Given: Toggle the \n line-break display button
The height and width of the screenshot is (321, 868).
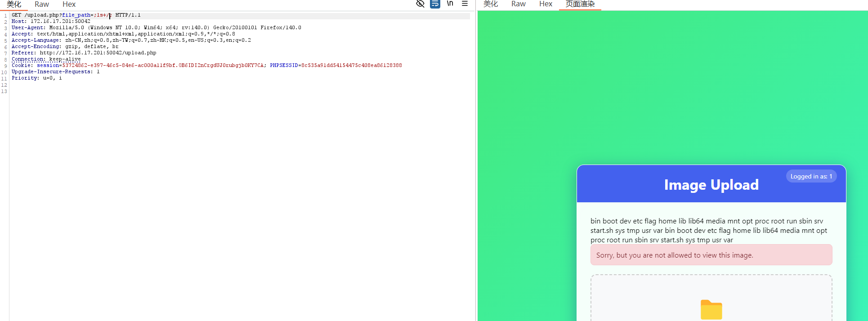Looking at the screenshot, I should 450,4.
